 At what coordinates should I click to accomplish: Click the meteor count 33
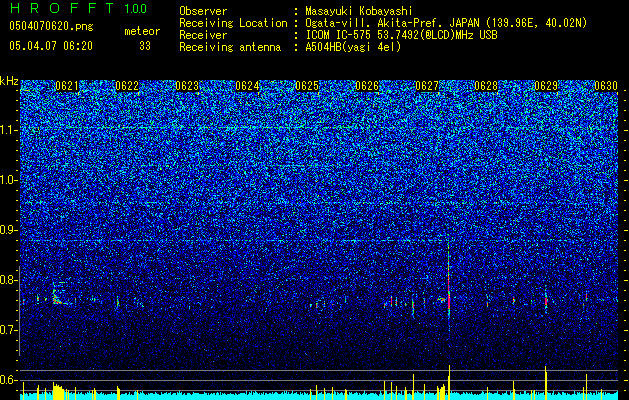pyautogui.click(x=145, y=46)
